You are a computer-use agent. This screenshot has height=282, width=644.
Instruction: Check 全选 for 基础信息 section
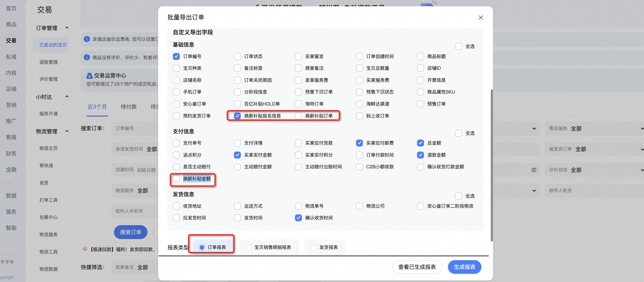[x=458, y=46]
